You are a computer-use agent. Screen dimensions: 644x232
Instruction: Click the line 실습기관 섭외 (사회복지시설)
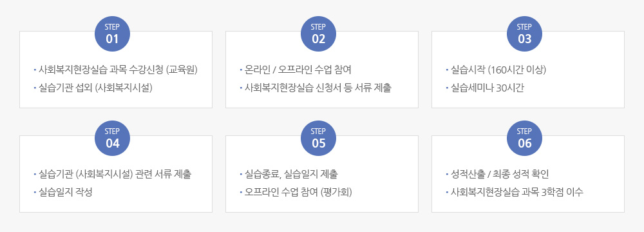pyautogui.click(x=95, y=88)
